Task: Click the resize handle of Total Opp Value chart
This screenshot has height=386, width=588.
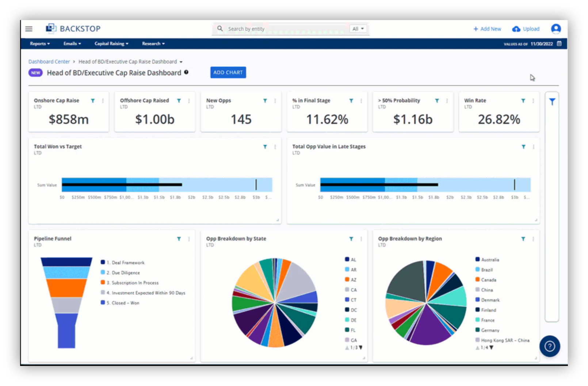Action: (536, 220)
